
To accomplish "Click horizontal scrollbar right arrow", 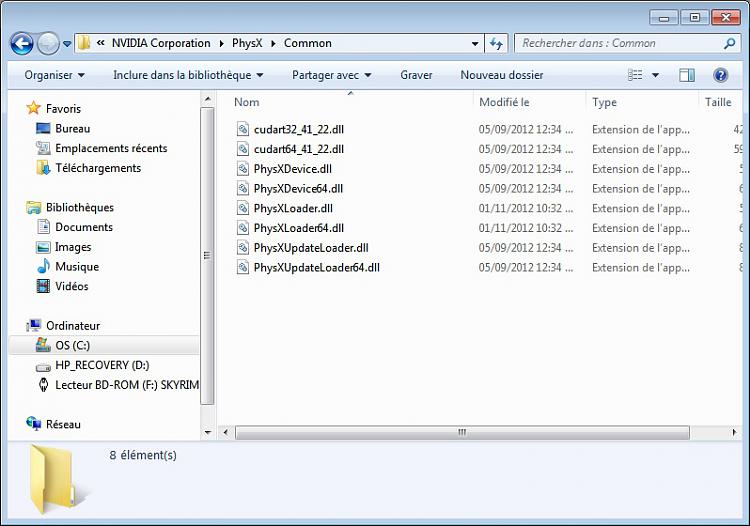I will 734,432.
